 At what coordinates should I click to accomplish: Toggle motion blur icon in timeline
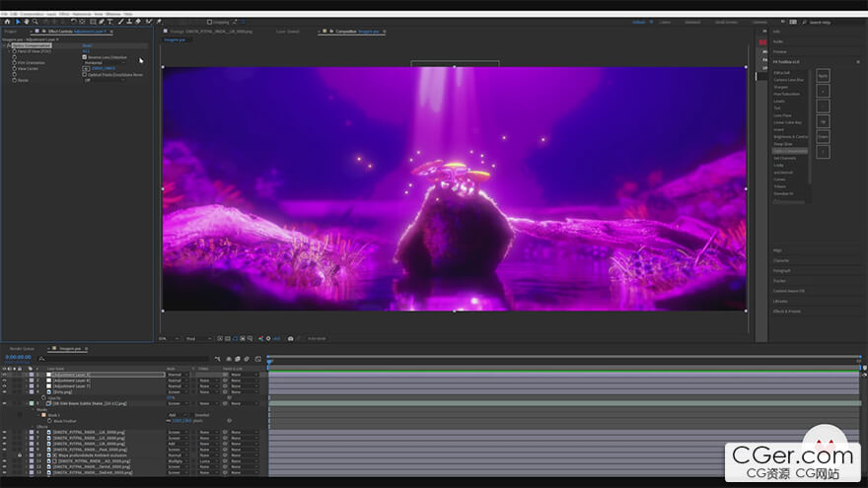pos(247,359)
